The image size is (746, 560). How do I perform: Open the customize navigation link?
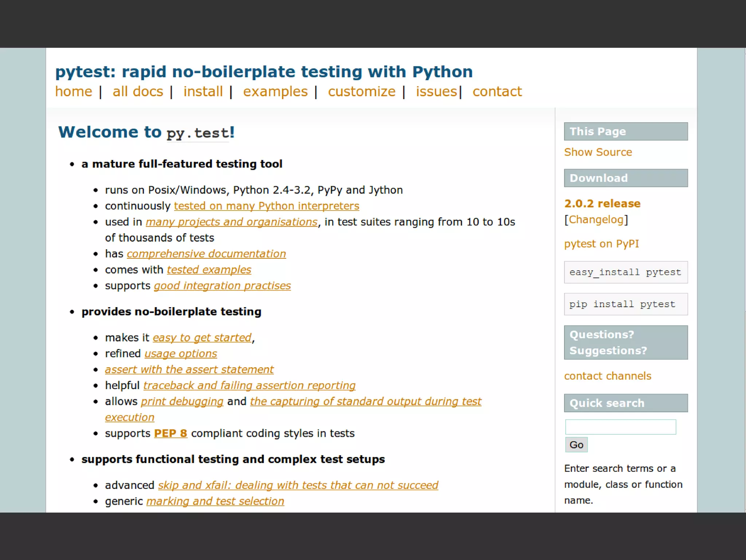pos(361,91)
